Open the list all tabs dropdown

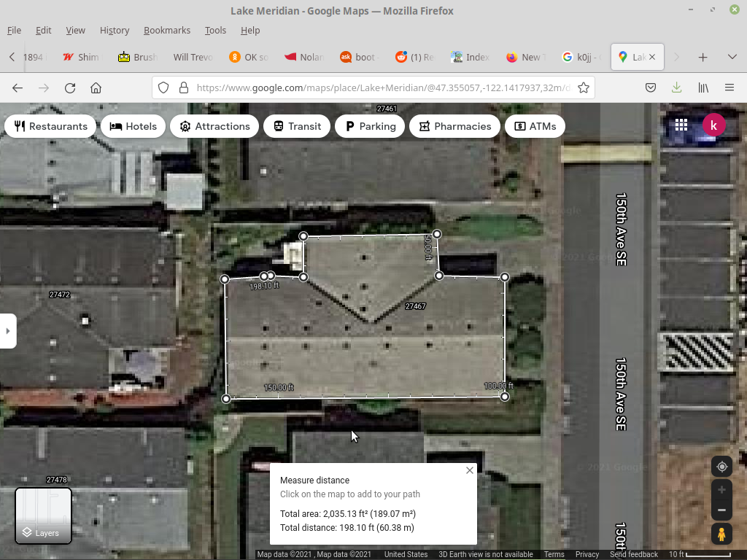click(x=732, y=57)
